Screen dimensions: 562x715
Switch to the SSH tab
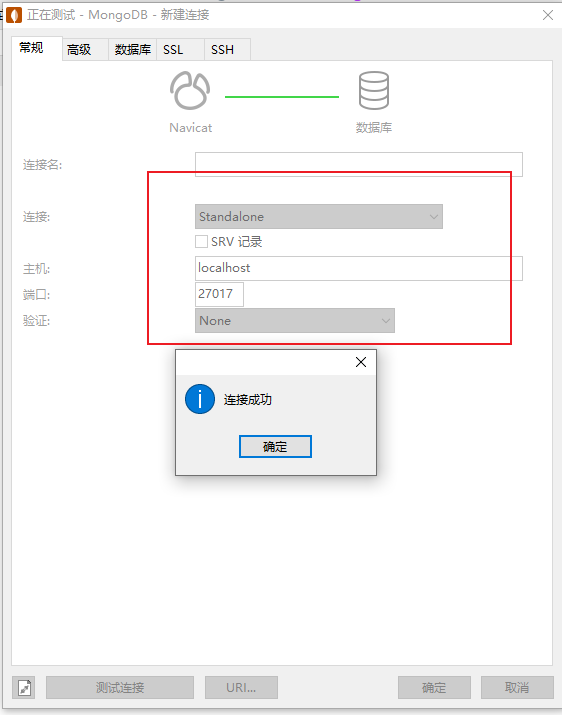tap(227, 50)
